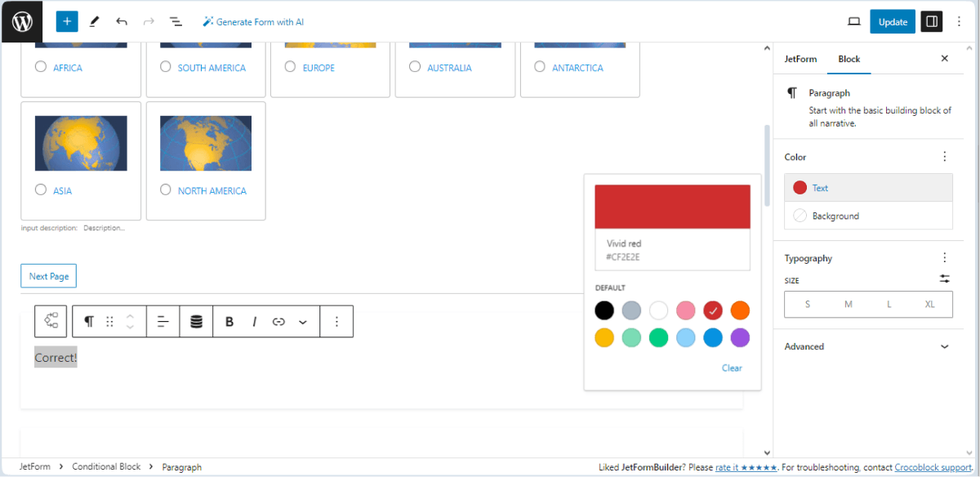
Task: Click the Next Page button
Action: (49, 276)
